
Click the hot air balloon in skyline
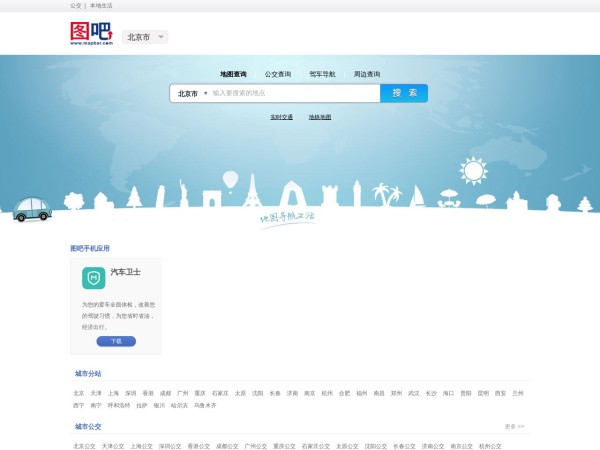231,180
